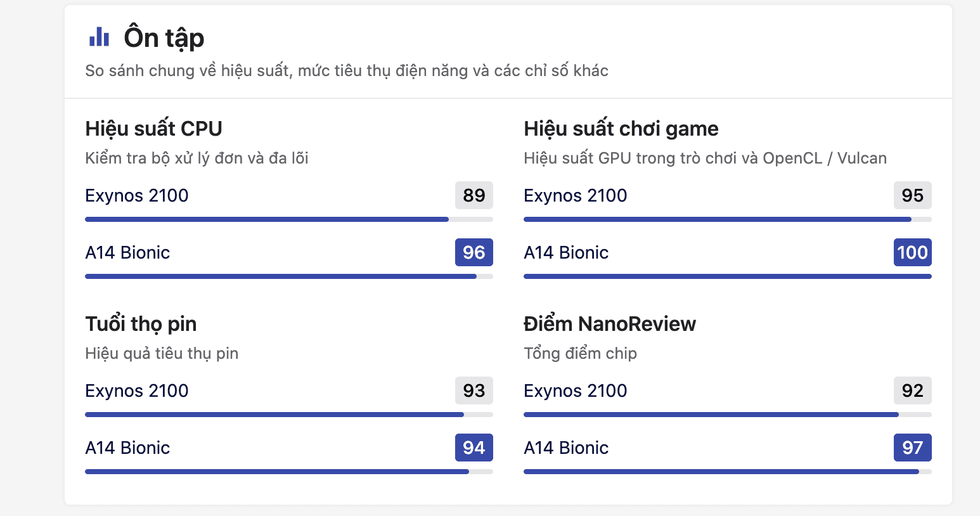Click the Tuổi thọ pin heading
This screenshot has height=516, width=980.
point(141,324)
